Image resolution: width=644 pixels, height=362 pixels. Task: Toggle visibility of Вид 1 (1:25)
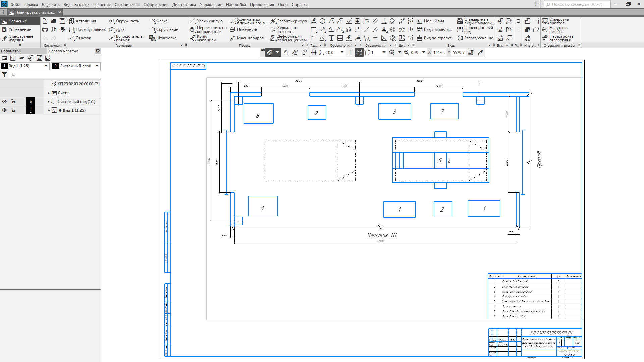click(x=4, y=110)
